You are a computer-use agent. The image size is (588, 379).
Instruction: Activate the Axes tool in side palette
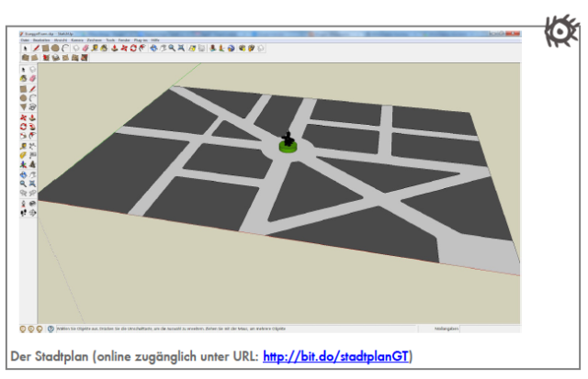click(x=23, y=164)
